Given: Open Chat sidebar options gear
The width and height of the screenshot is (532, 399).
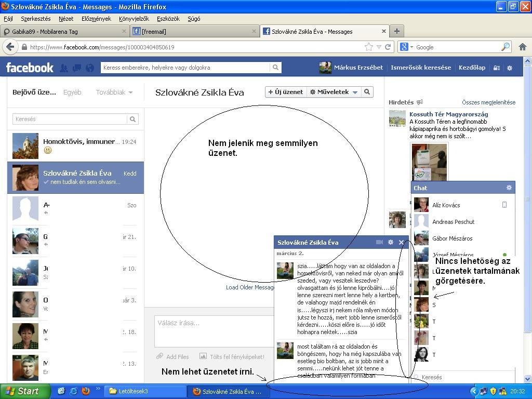Looking at the screenshot, I should coord(509,188).
